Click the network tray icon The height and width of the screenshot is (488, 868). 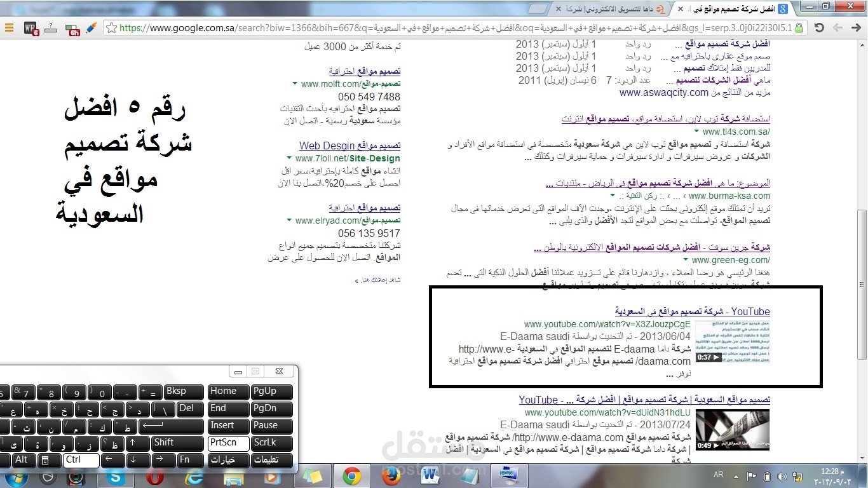click(x=797, y=477)
